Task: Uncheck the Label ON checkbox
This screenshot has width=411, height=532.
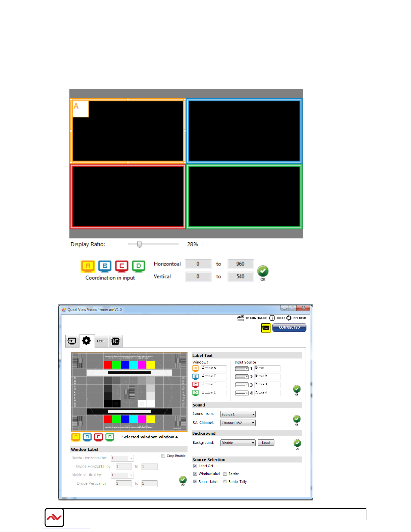Action: pos(195,466)
